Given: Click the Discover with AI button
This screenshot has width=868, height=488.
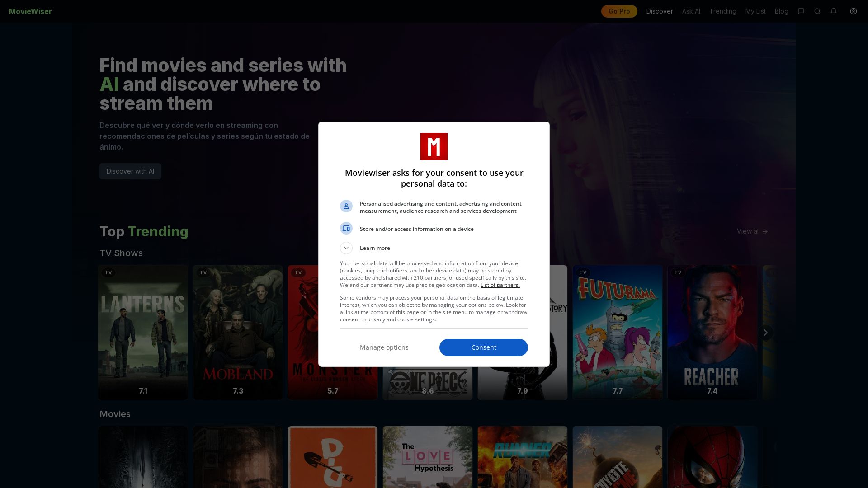Looking at the screenshot, I should click(130, 171).
